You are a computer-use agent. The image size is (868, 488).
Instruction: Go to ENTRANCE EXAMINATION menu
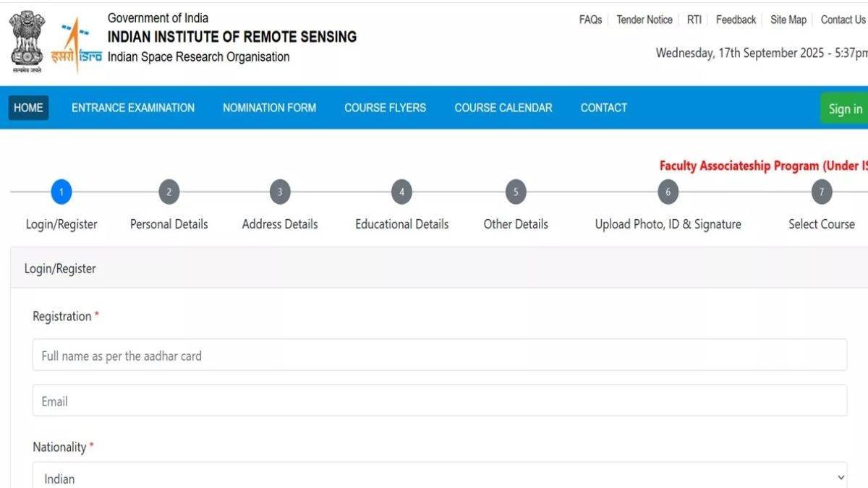133,108
